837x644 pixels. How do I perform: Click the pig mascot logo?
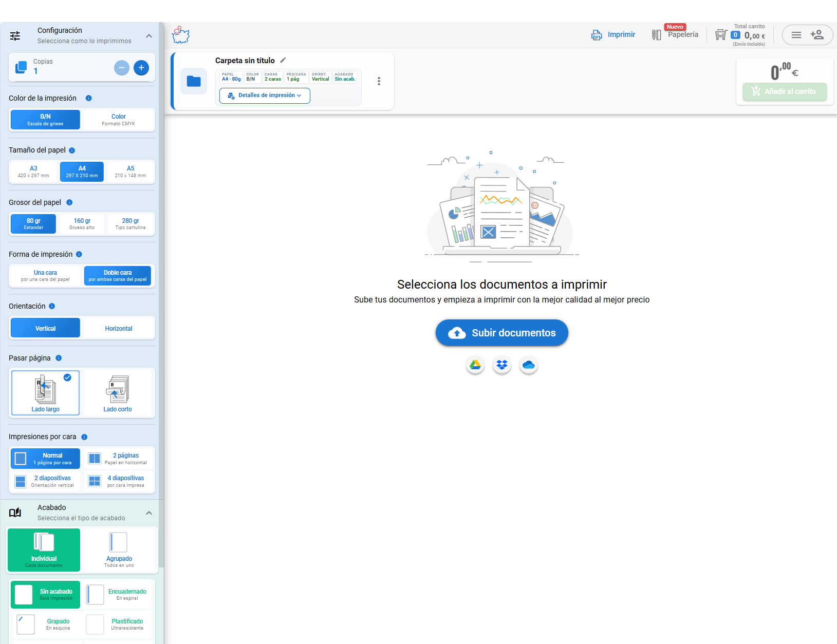[181, 34]
